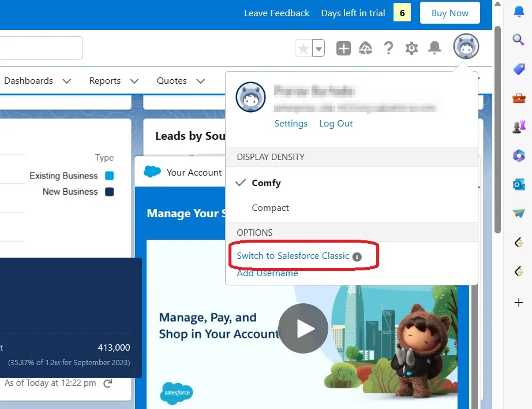Expand the Quotes tab chevron
Image resolution: width=532 pixels, height=409 pixels.
click(201, 81)
